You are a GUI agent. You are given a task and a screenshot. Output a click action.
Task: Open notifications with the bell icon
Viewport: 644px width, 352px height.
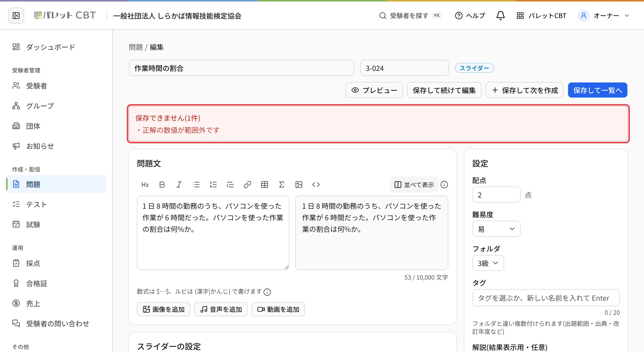pos(501,16)
